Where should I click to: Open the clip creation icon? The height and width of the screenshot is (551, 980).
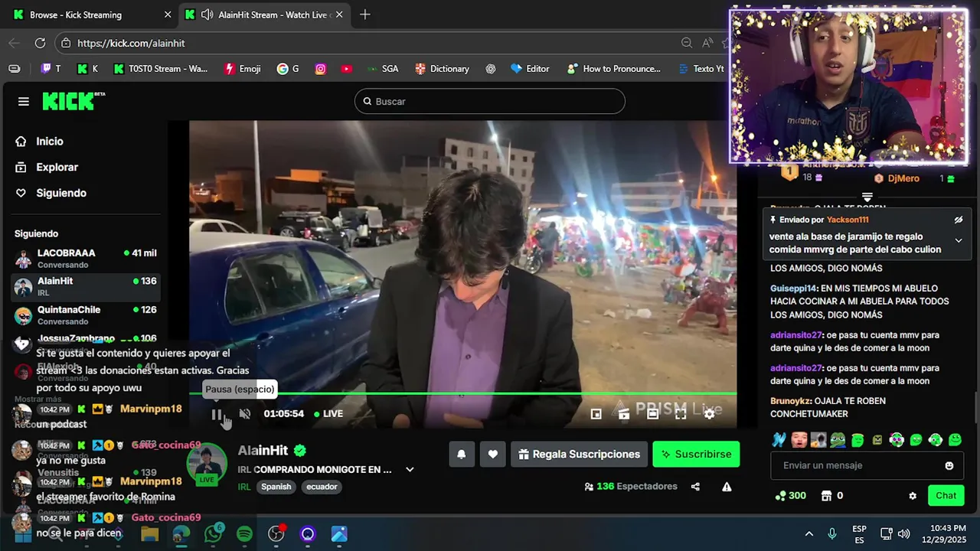pyautogui.click(x=624, y=414)
